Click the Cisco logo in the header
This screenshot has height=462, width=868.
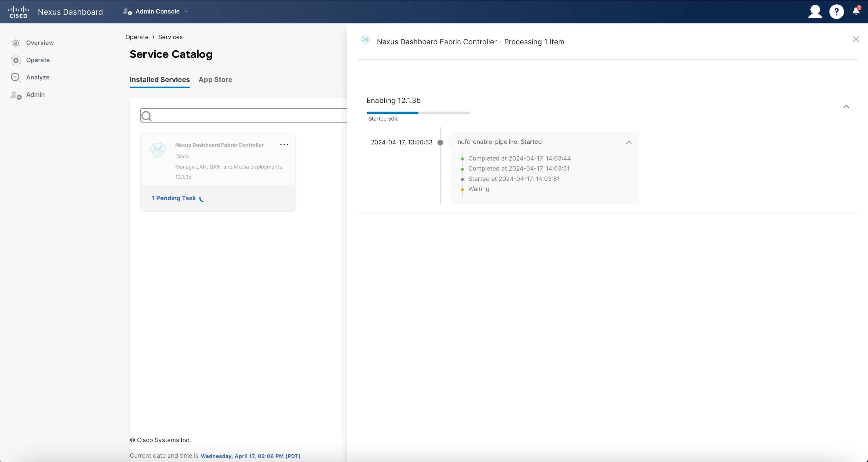point(18,12)
